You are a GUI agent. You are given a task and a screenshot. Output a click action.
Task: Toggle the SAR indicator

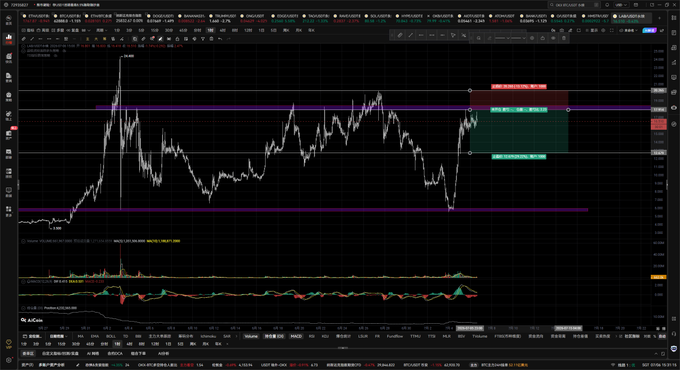[227, 336]
